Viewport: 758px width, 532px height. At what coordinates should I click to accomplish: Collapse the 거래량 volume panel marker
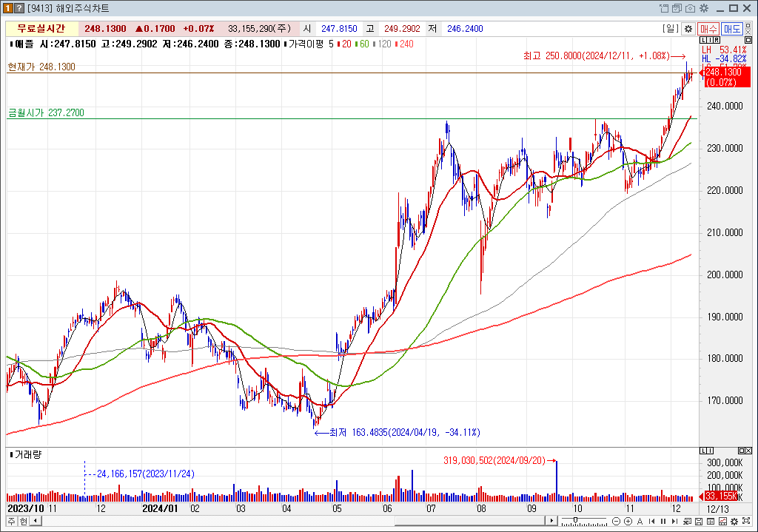(x=10, y=454)
